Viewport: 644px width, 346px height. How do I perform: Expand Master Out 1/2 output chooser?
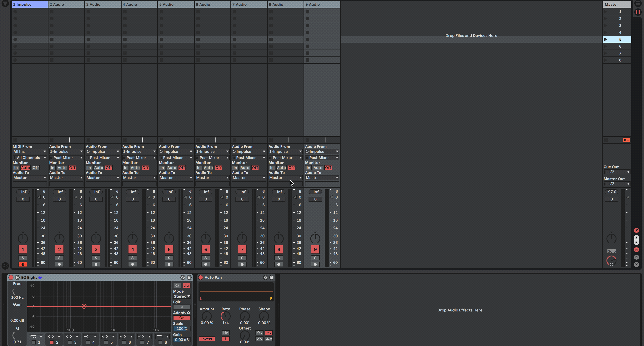pyautogui.click(x=617, y=184)
